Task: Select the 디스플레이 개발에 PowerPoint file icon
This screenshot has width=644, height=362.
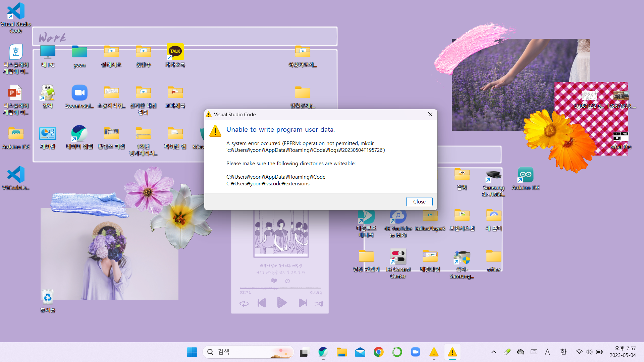Action: (16, 100)
